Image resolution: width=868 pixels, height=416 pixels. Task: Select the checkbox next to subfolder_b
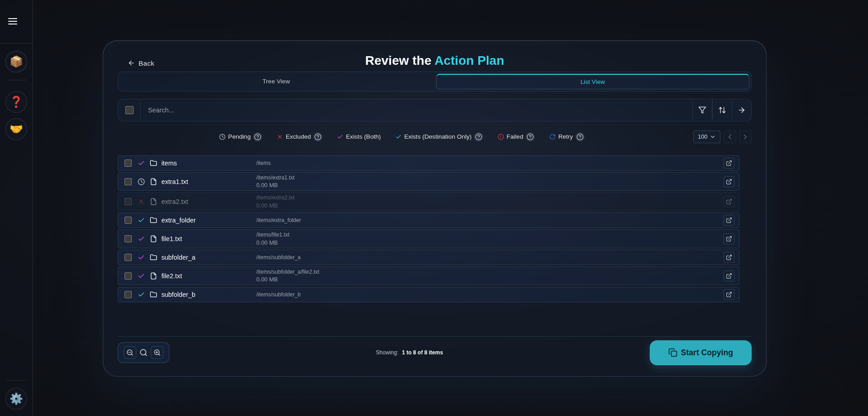click(x=128, y=295)
